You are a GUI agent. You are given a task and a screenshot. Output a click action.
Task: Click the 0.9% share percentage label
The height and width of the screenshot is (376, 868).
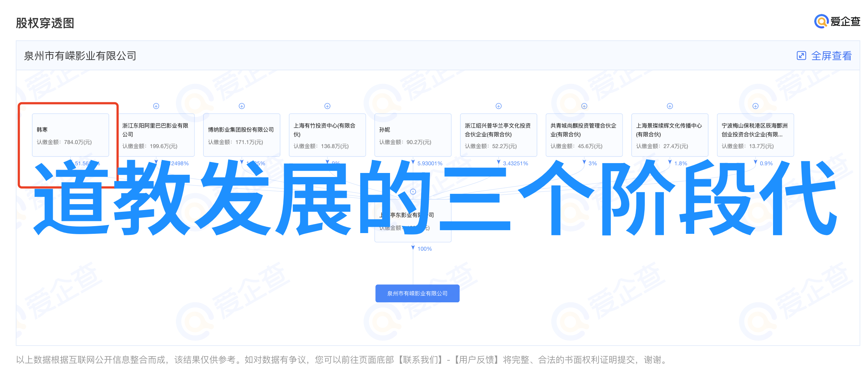[x=766, y=163]
